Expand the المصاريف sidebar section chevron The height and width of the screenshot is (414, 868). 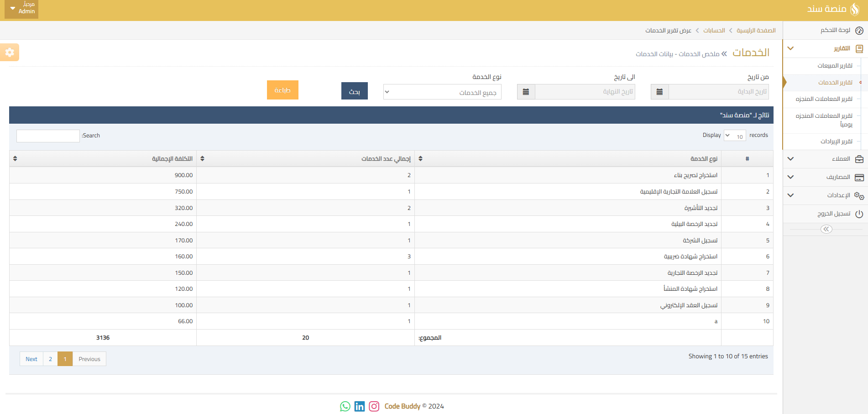coord(791,177)
